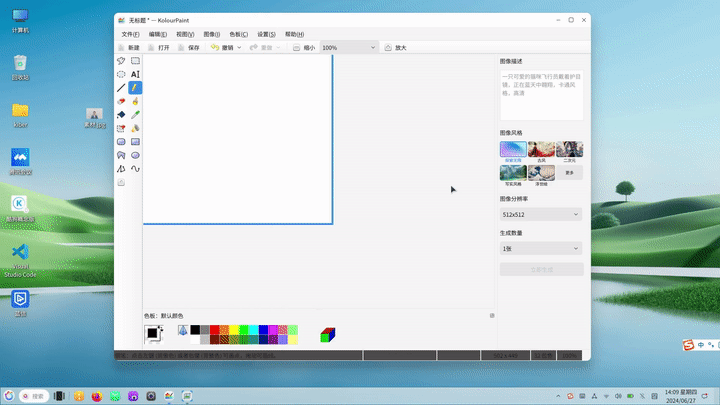
Task: Pick the yellow color swatch
Action: pyautogui.click(x=234, y=330)
